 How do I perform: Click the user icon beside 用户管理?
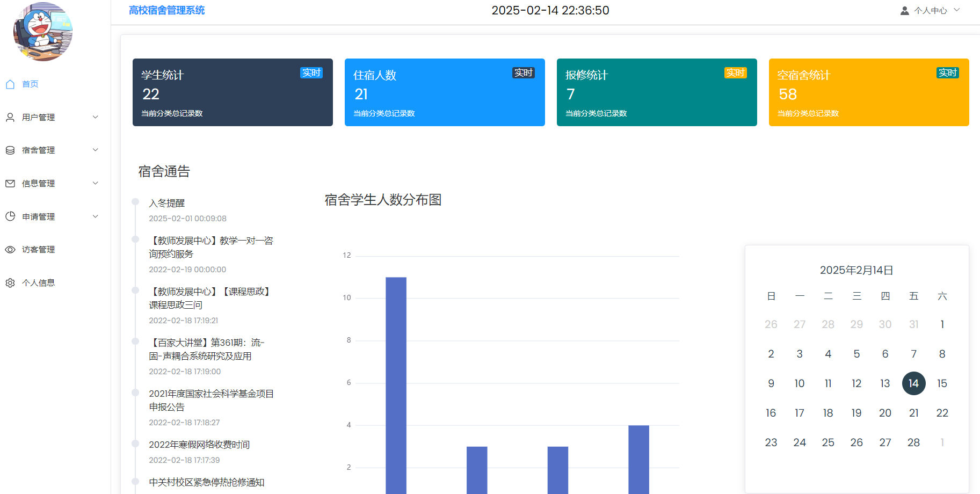click(10, 117)
